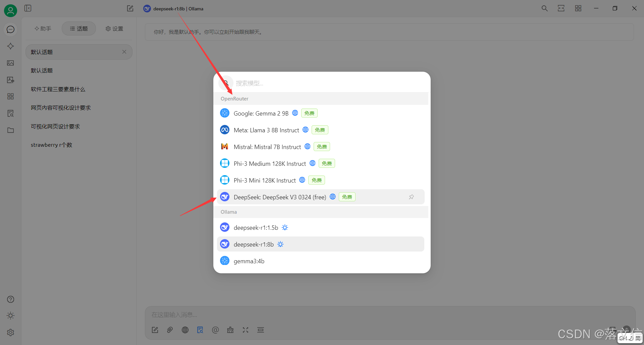
Task: Open topic 网页内容可视化设计要求
Action: pyautogui.click(x=79, y=108)
